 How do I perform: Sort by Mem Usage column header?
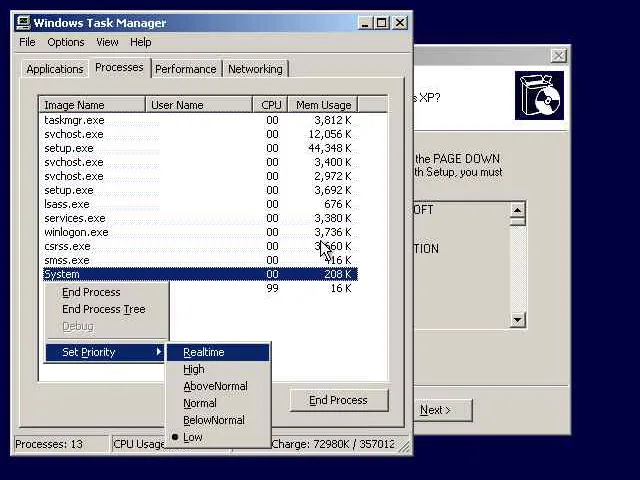(323, 105)
